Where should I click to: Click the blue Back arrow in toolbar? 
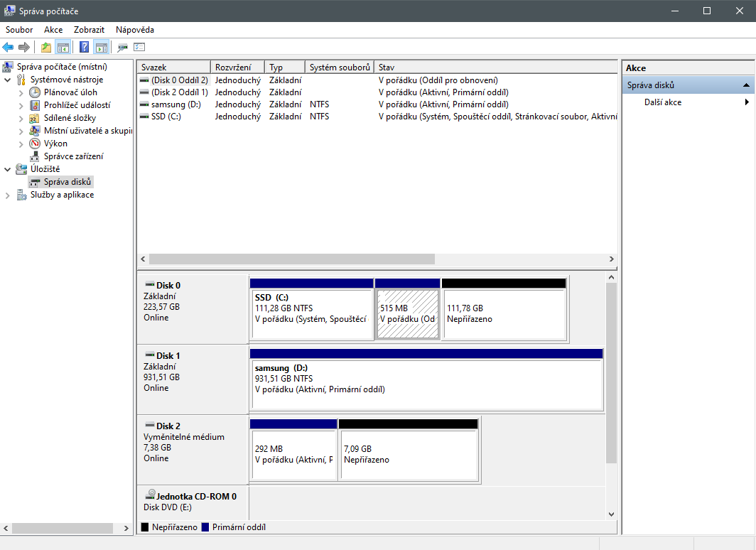8,48
